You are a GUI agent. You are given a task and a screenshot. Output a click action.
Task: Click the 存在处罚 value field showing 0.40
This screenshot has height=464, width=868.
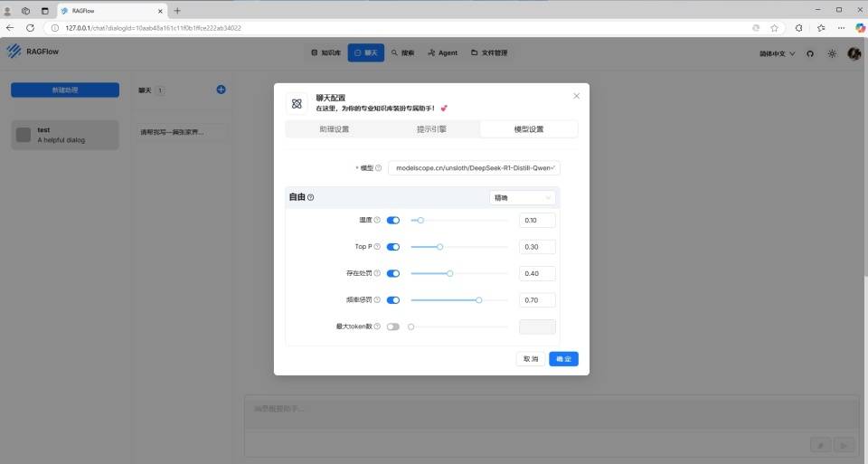coord(537,273)
